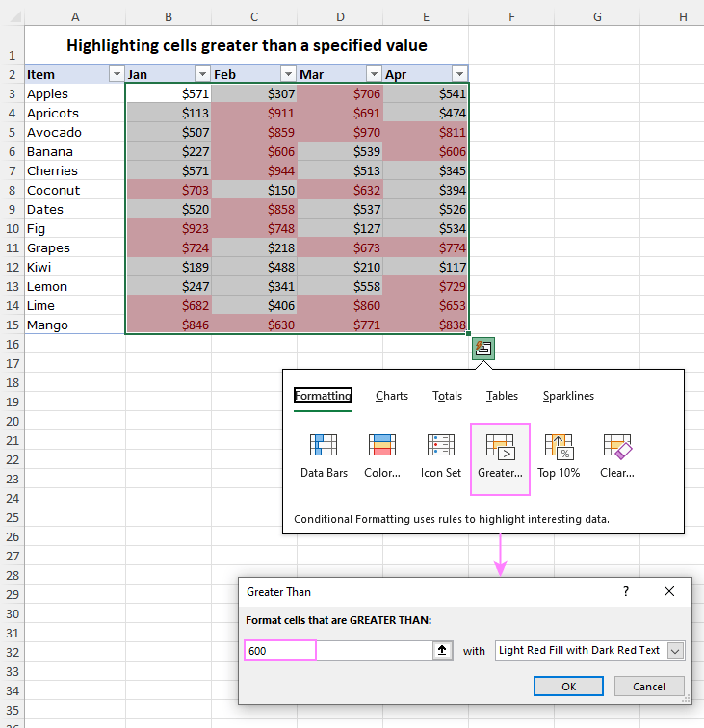Click the Apples cell
This screenshot has width=704, height=728.
pos(75,93)
